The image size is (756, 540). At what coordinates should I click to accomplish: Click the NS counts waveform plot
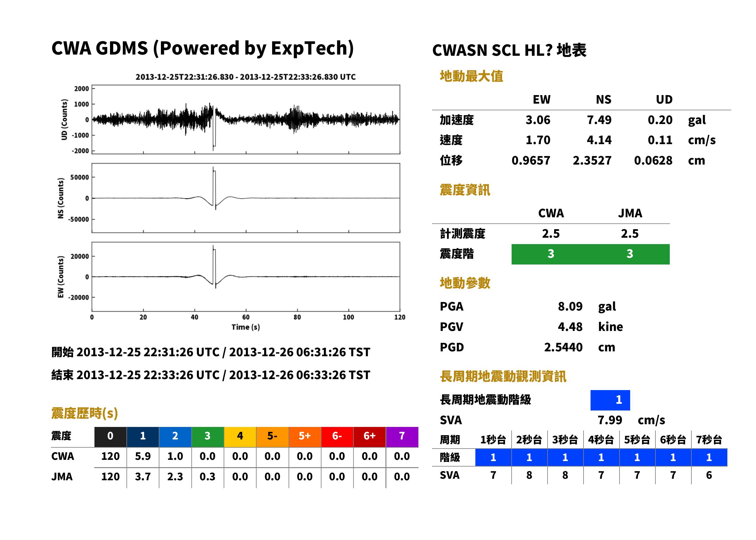click(246, 198)
